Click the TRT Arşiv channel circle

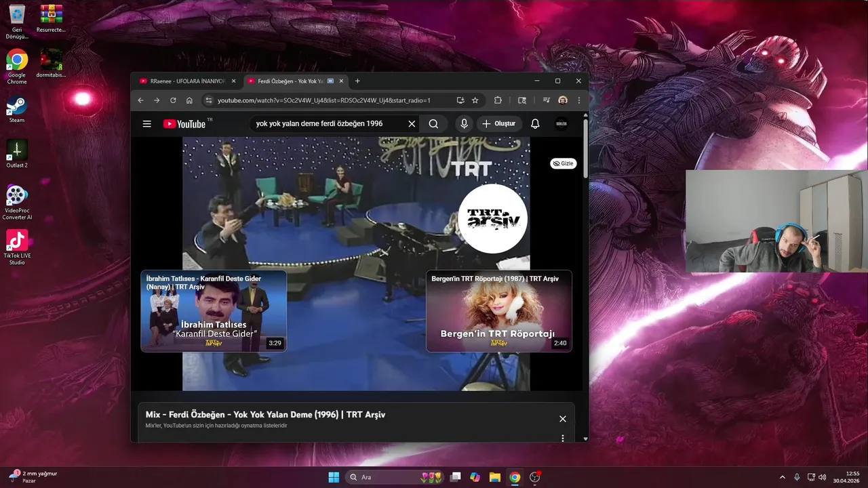coord(493,219)
